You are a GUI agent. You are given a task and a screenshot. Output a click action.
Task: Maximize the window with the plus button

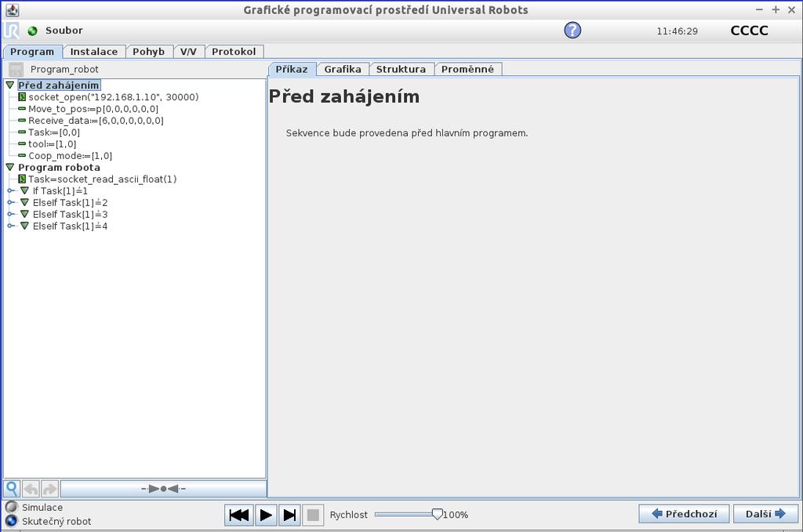[x=776, y=9]
